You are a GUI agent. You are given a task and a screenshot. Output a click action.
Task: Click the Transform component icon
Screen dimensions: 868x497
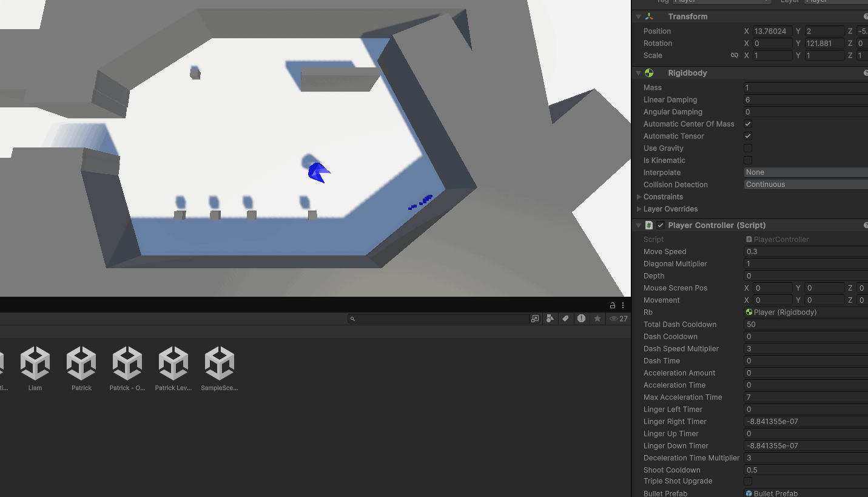point(649,16)
